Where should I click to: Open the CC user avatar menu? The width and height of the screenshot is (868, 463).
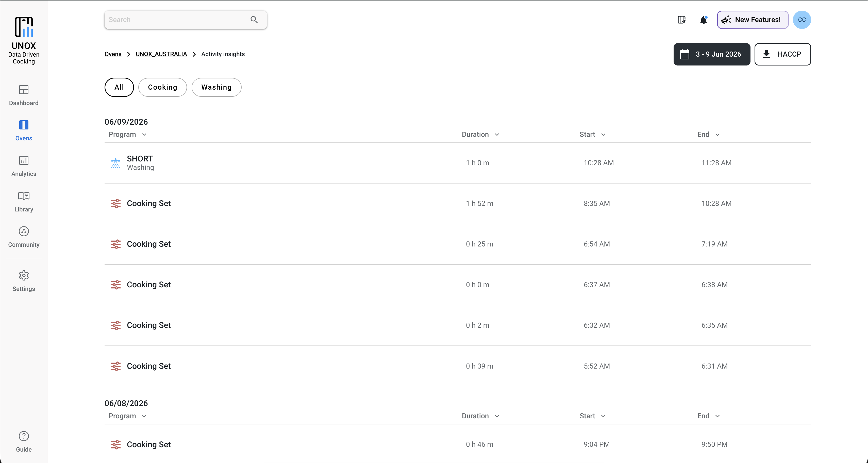click(802, 20)
